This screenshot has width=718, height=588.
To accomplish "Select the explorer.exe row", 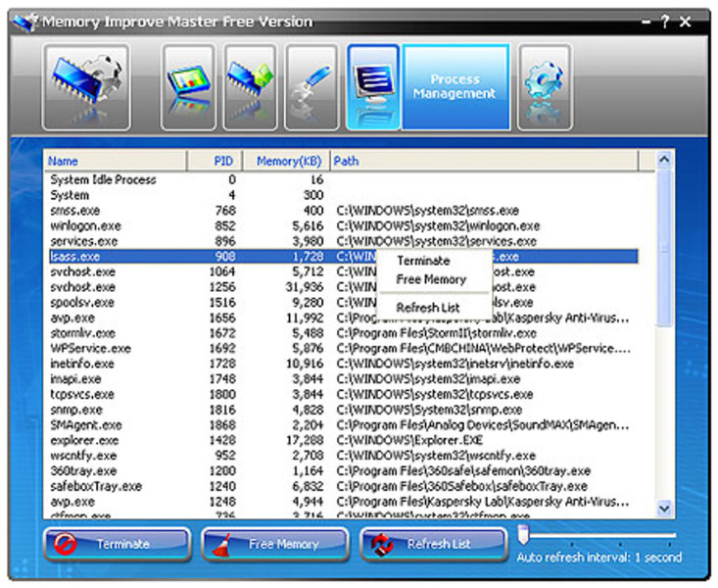I will [x=344, y=440].
